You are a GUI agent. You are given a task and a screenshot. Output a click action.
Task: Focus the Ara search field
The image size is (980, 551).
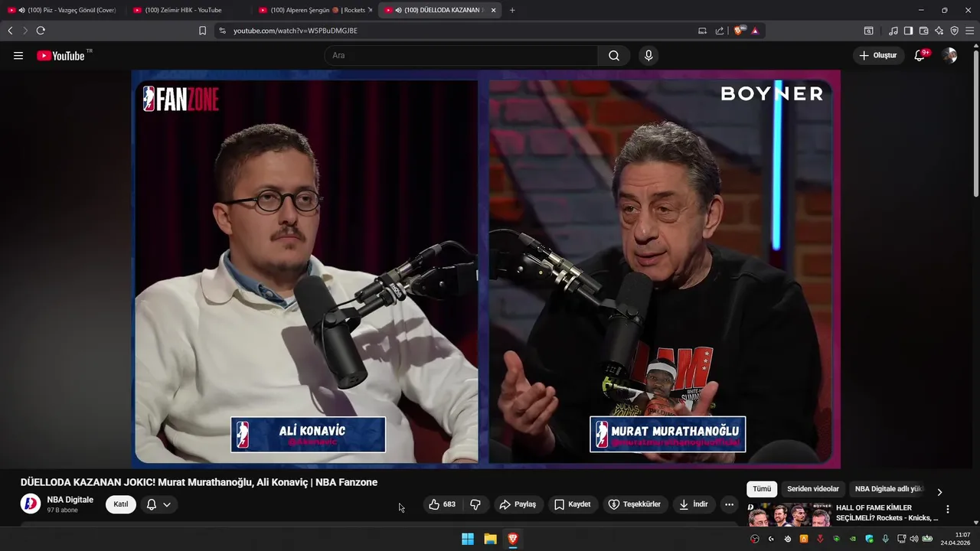[x=461, y=55]
